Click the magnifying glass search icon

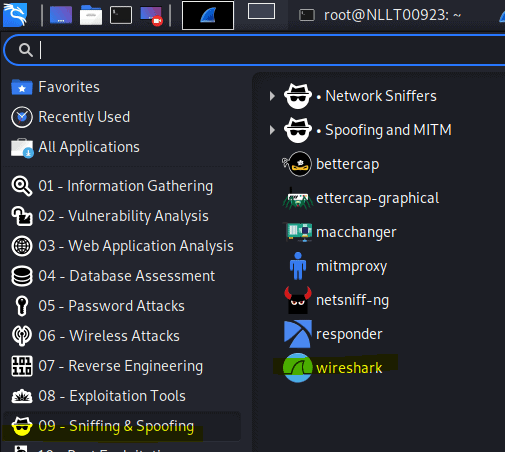coord(26,50)
